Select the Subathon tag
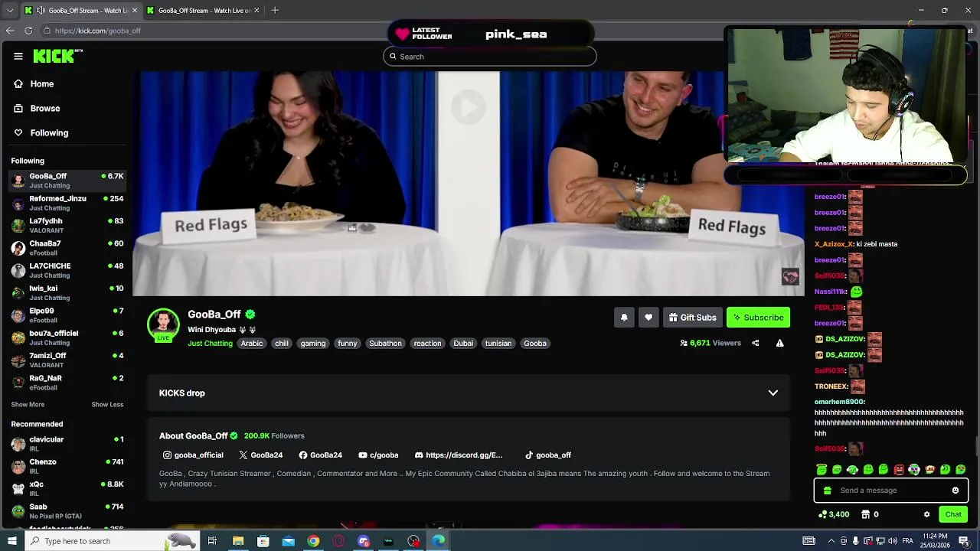This screenshot has width=980, height=551. click(x=385, y=344)
